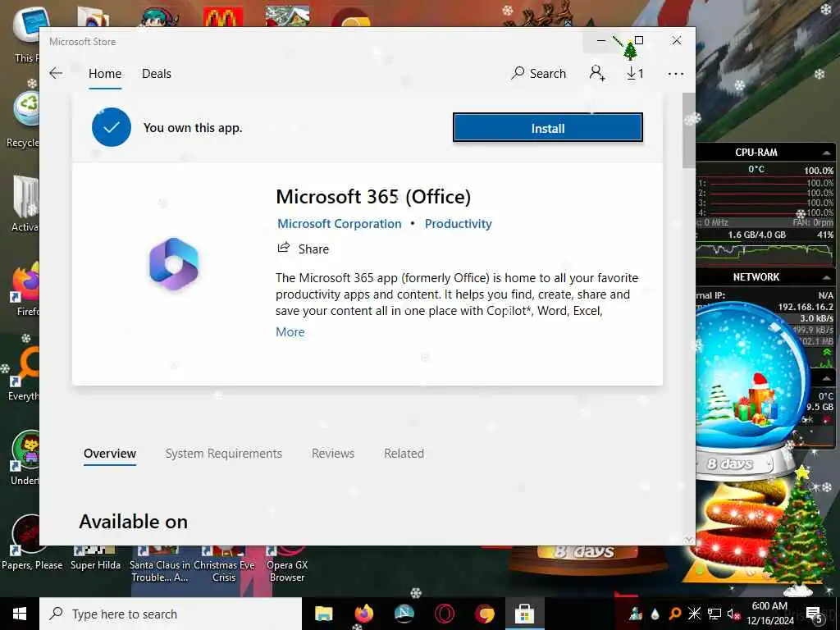The image size is (840, 630).
Task: Click the muted volume tray icon
Action: [x=733, y=614]
